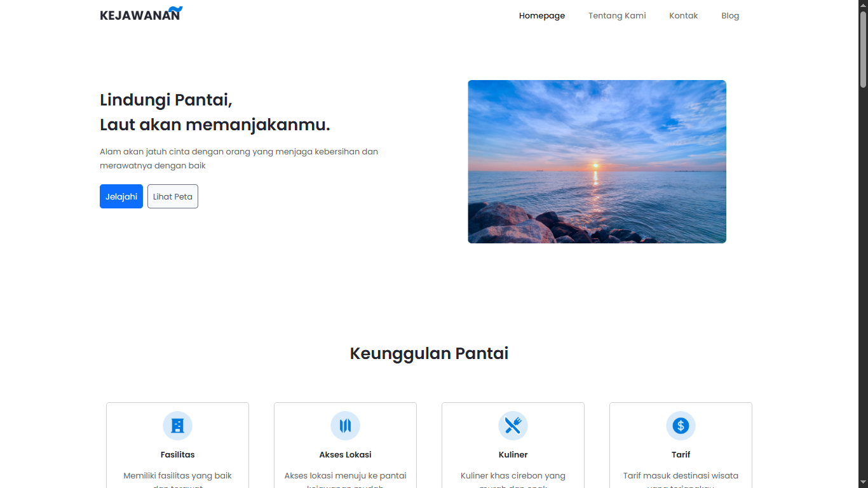Open the Tentang Kami page
The image size is (868, 488).
click(x=617, y=16)
